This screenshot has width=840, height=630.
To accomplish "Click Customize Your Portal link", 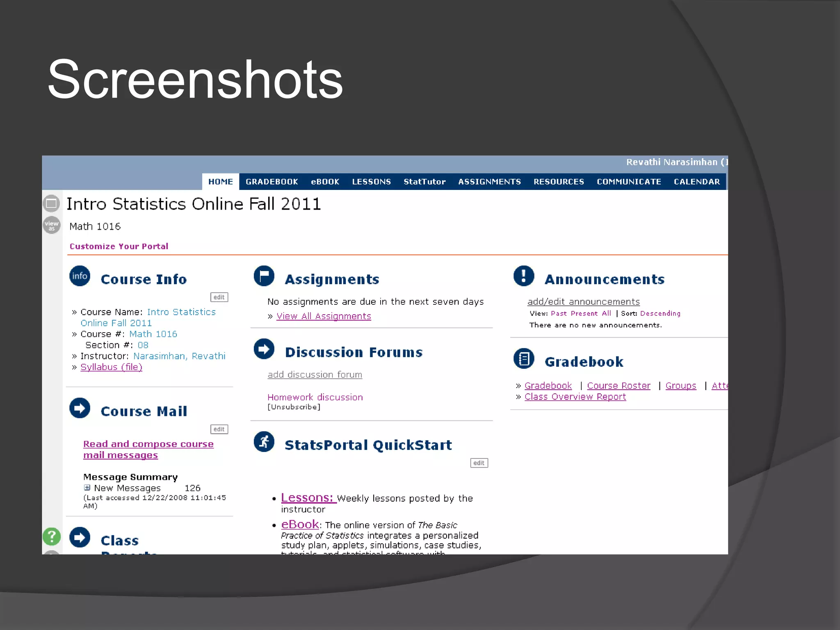I will [119, 247].
